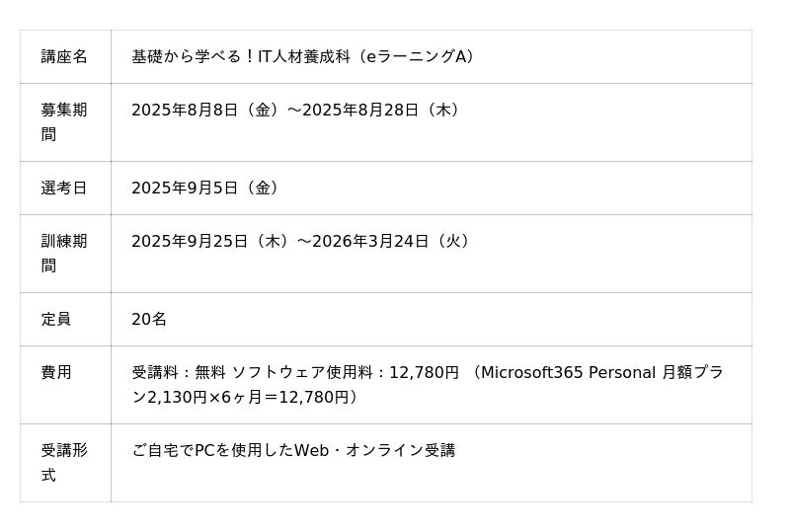Viewport: 790px width, 532px height.
Task: Click the selection date 2025年9月5日（金）
Action: click(x=206, y=189)
